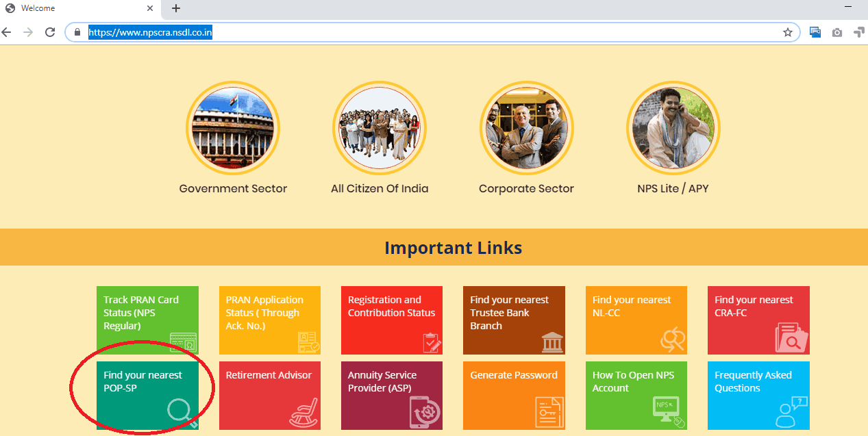
Task: Click the browser forward arrow
Action: pos(28,32)
